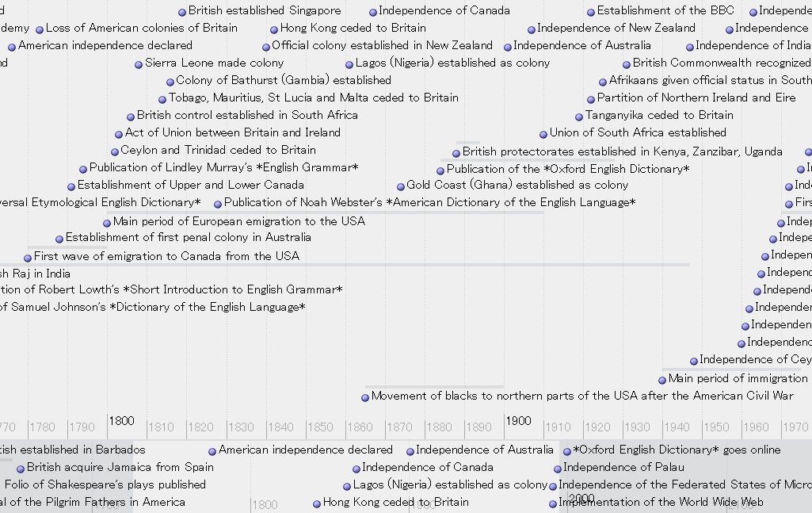Click the dot for Noah Webster's dictionary publication
This screenshot has height=513, width=812.
(x=218, y=204)
